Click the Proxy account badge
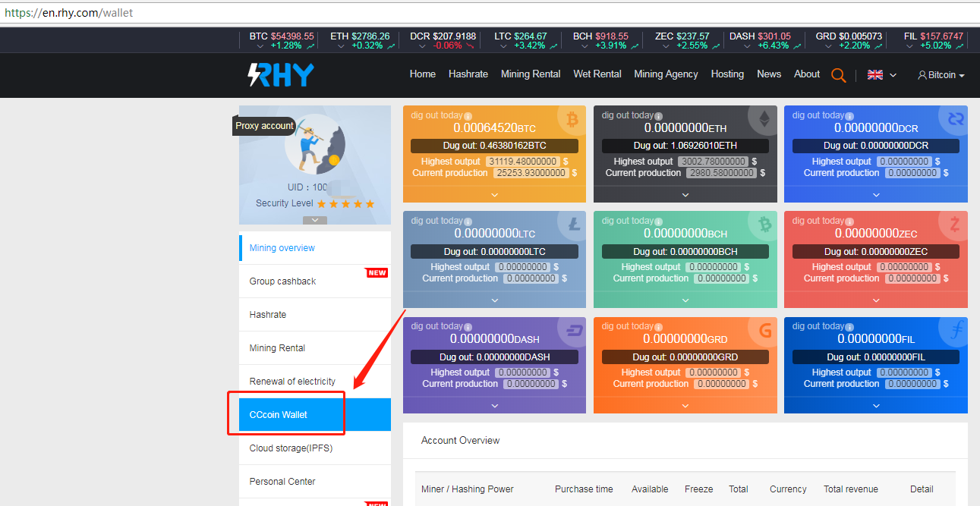This screenshot has width=980, height=506. pos(264,126)
